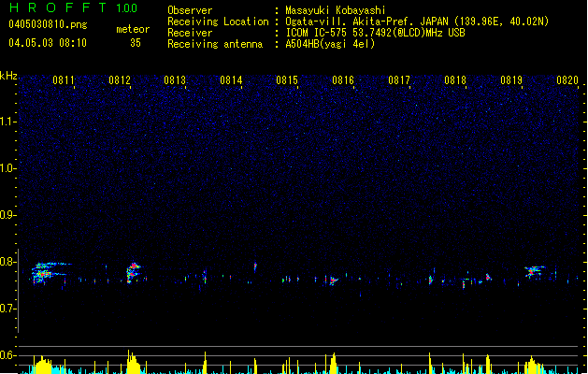The width and height of the screenshot is (588, 374).
Task: Click the Receiving Location label
Action: coord(218,22)
